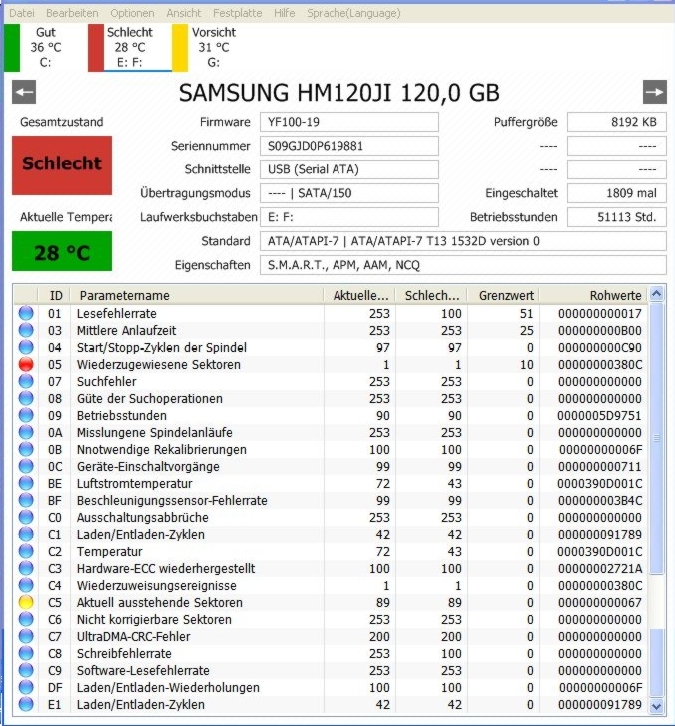Open the Ansicht menu
This screenshot has width=675, height=726.
(x=184, y=13)
